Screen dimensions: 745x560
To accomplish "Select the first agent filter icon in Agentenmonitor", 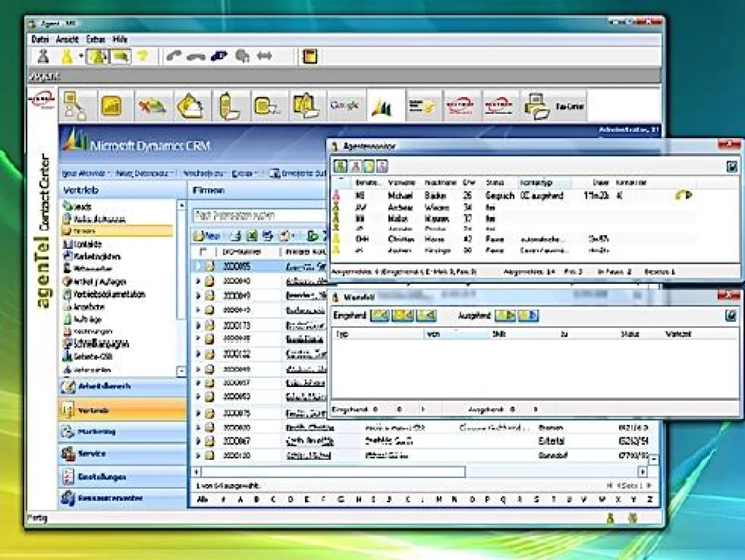I will 340,166.
